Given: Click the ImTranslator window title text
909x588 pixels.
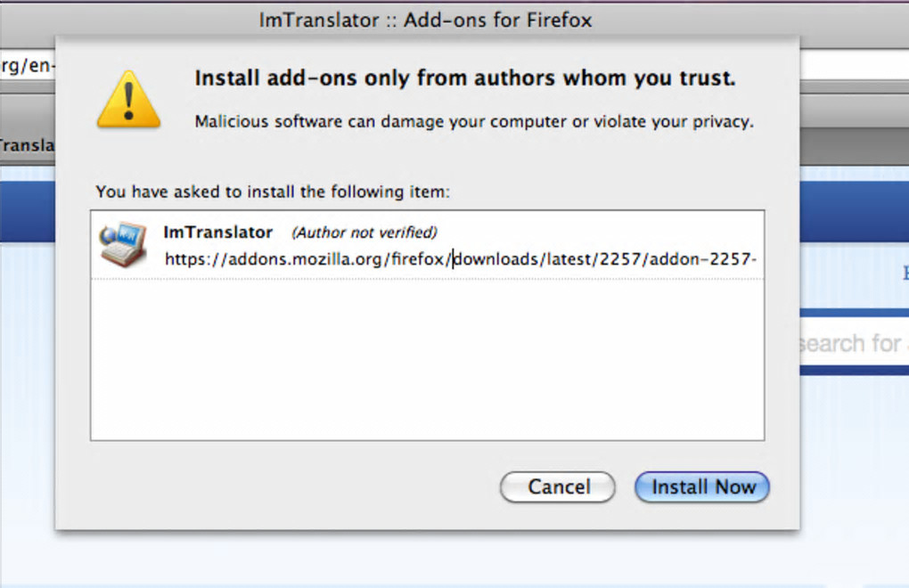Looking at the screenshot, I should (x=425, y=19).
